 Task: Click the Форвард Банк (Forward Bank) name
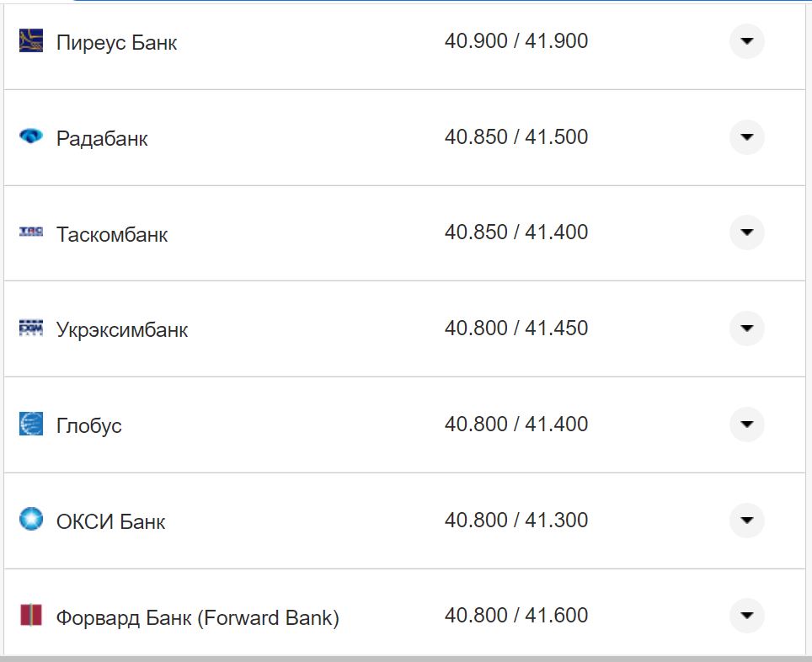(x=198, y=618)
